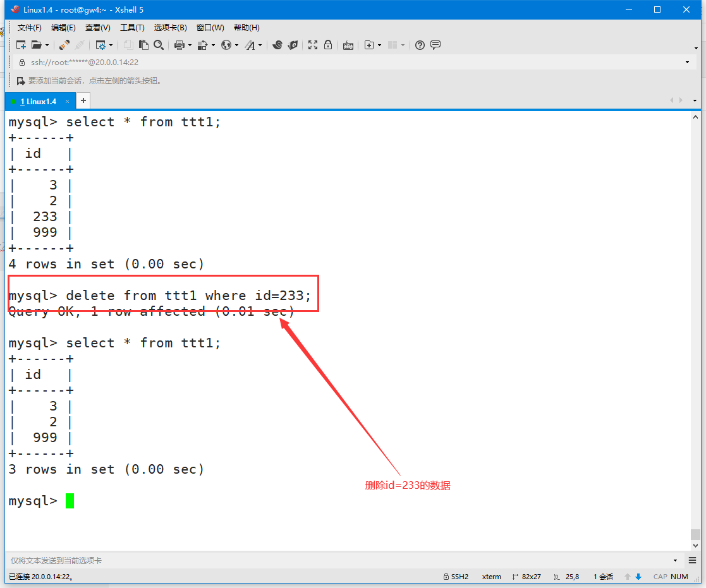
Task: Click the Connect plug icon
Action: (64, 45)
